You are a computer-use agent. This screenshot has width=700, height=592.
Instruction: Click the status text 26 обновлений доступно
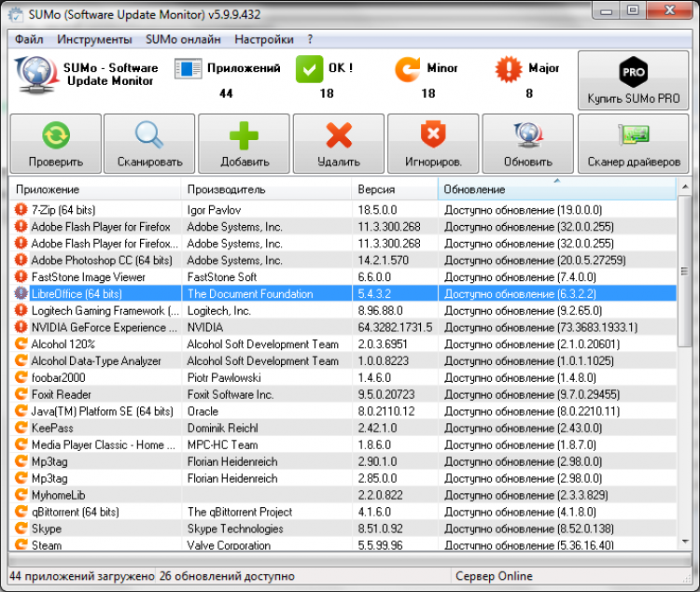tap(227, 576)
